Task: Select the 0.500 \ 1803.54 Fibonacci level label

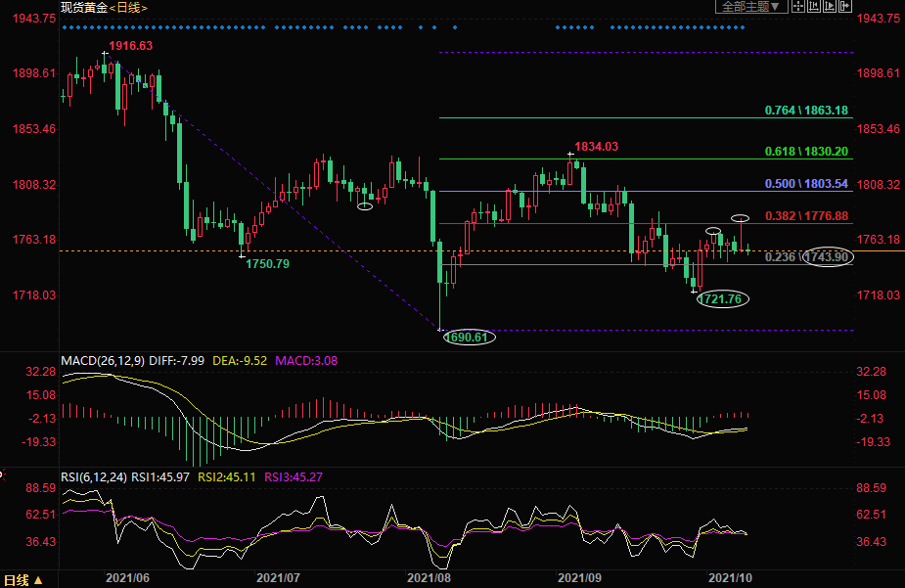Action: (805, 184)
